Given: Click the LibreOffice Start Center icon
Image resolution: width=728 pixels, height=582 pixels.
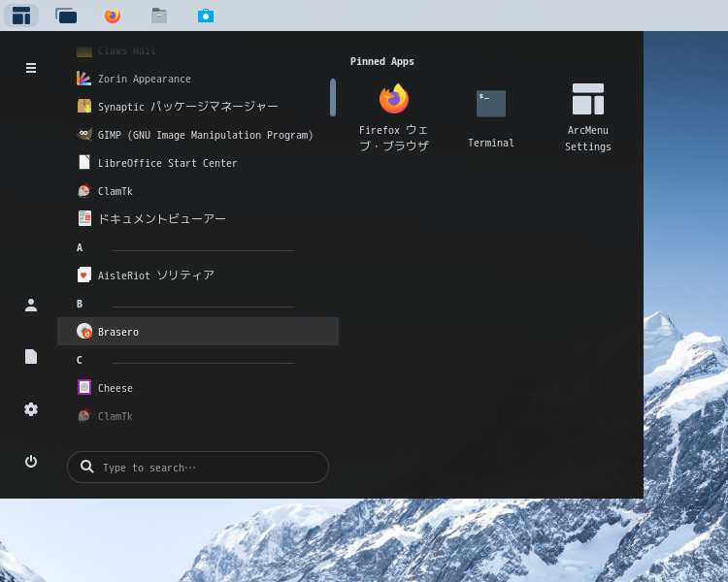Looking at the screenshot, I should point(84,162).
